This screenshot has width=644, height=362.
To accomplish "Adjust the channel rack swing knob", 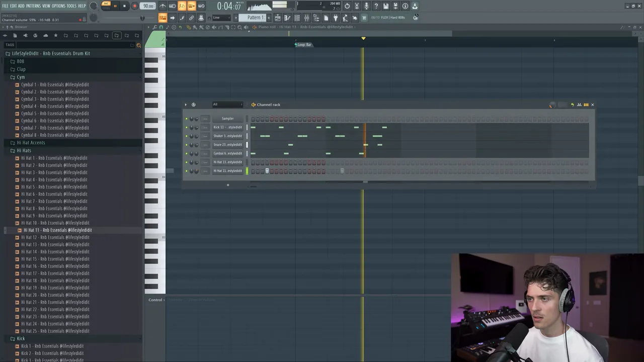I will click(551, 105).
